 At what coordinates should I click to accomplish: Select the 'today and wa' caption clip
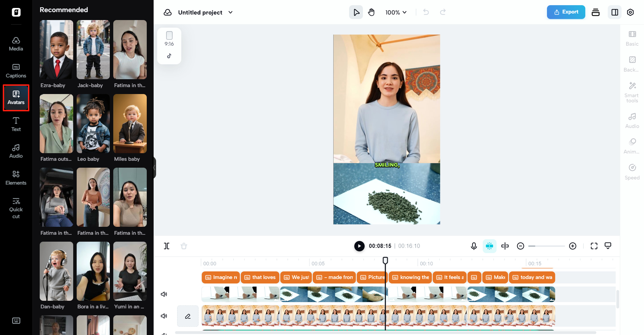coord(532,277)
